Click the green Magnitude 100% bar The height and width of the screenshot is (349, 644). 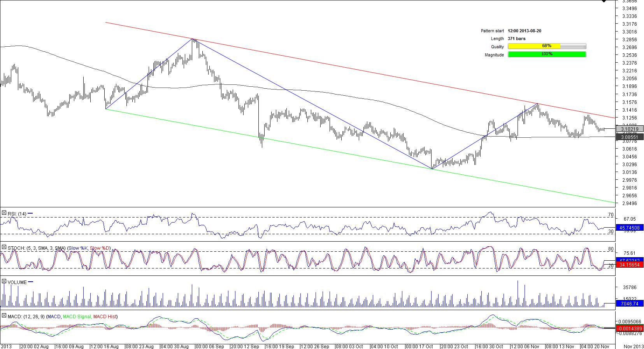pos(547,54)
